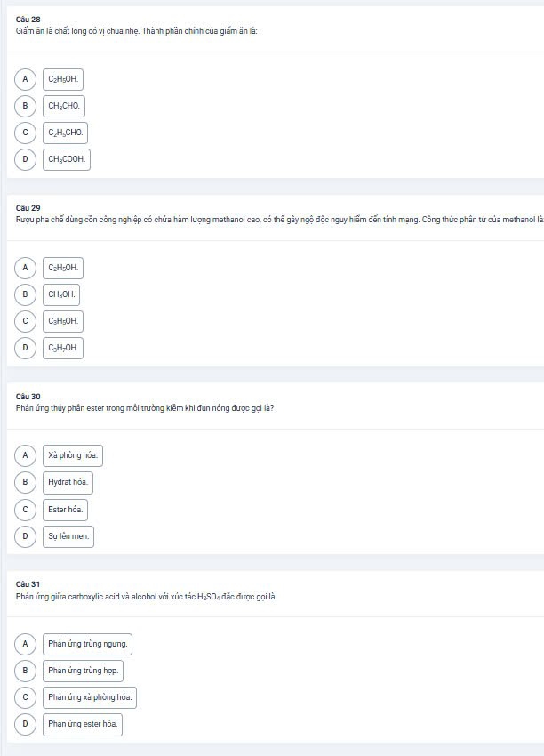The width and height of the screenshot is (544, 756).
Task: Choose Hydrat hóa answer
Action: (68, 483)
